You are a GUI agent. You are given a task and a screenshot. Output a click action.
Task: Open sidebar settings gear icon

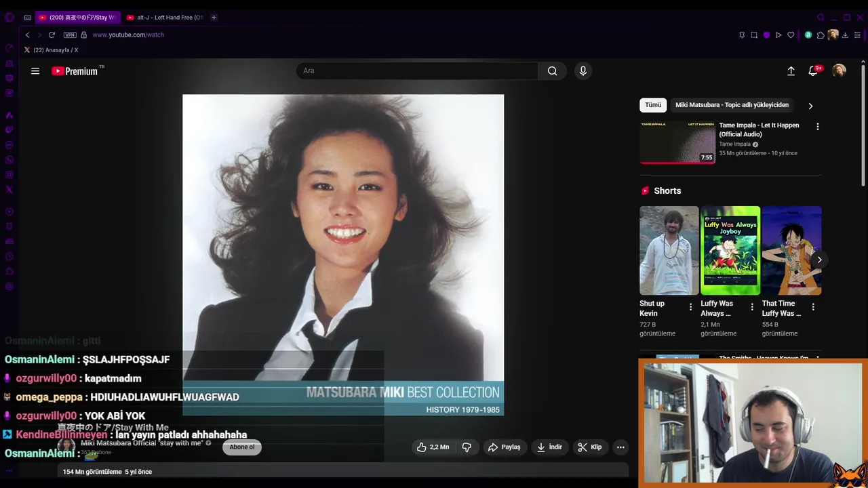(9, 286)
